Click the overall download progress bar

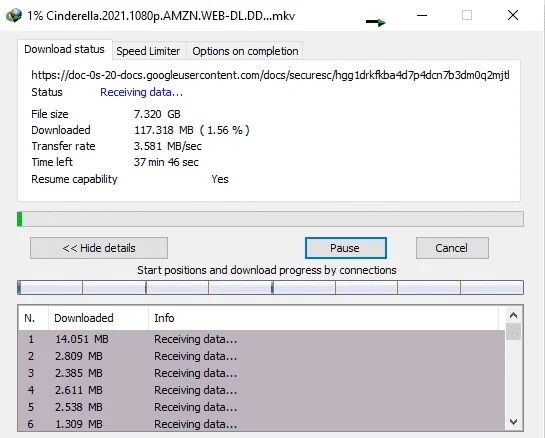(x=270, y=219)
